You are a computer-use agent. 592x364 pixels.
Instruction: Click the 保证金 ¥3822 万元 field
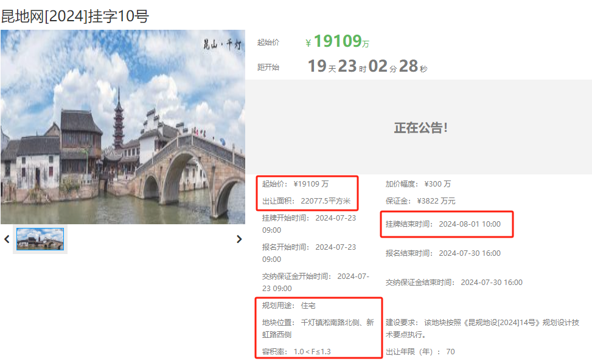click(x=420, y=201)
